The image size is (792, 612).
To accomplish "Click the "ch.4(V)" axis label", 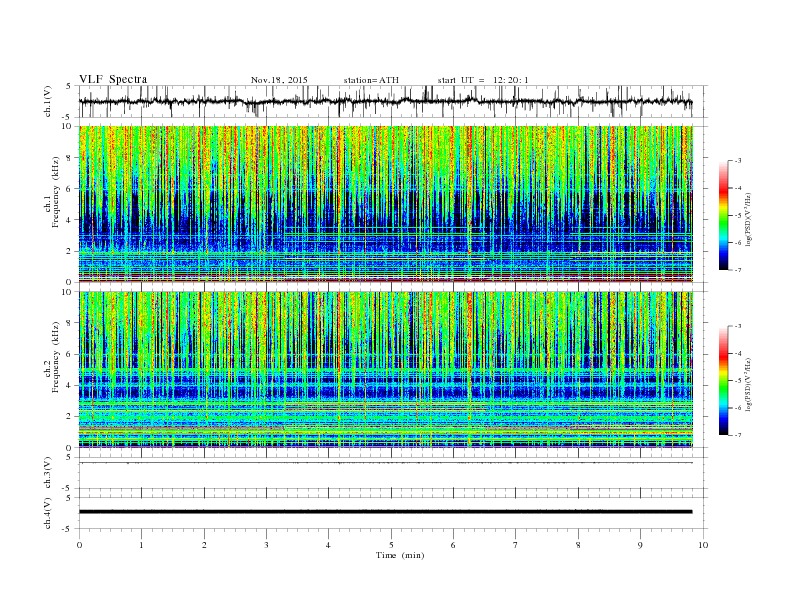I will (x=48, y=513).
